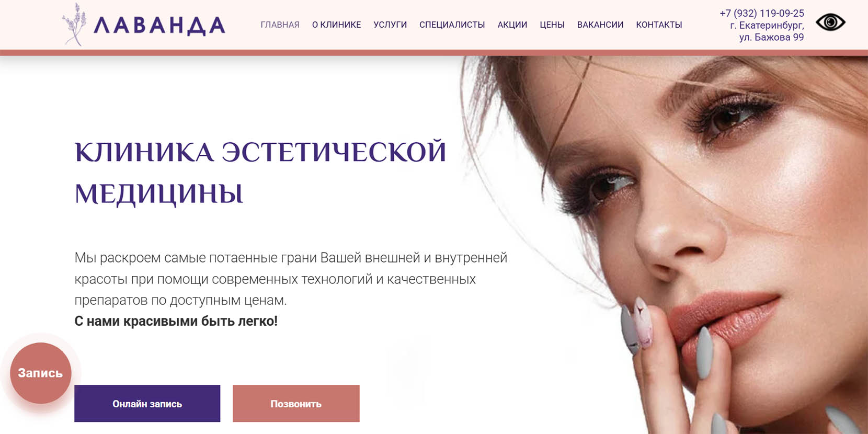Click the КЛИНИКА ЭСТЕТИЧЕСКОЙ МЕДИЦИНЫ heading
This screenshot has height=434, width=868.
pos(260,173)
